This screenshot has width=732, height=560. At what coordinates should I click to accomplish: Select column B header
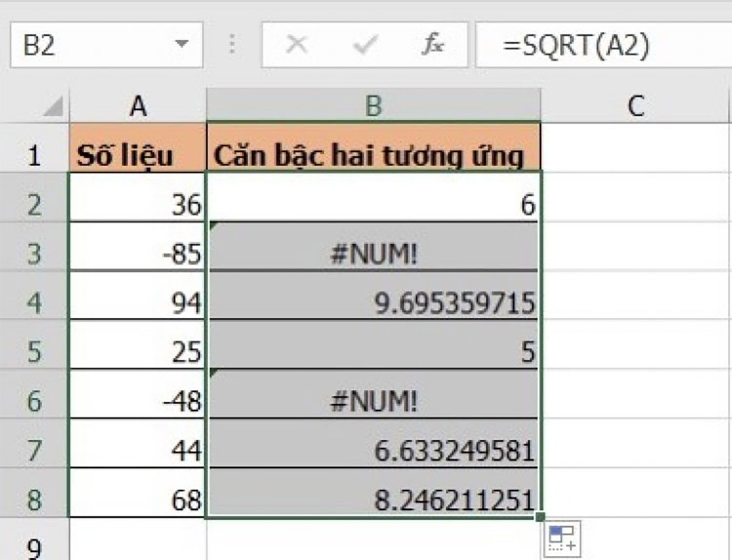[374, 105]
